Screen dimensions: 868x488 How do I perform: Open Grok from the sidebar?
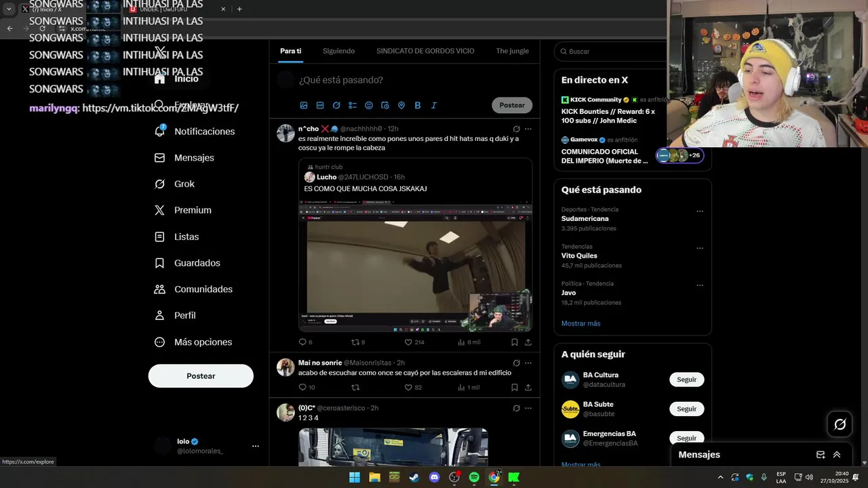coord(175,184)
